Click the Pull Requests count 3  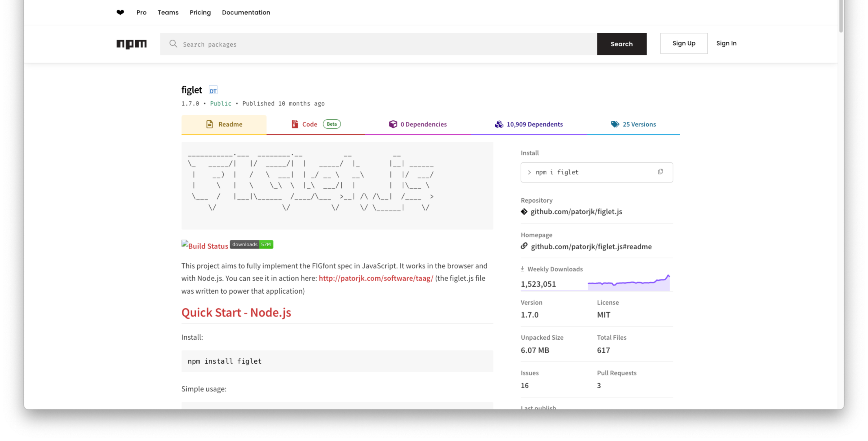click(599, 386)
